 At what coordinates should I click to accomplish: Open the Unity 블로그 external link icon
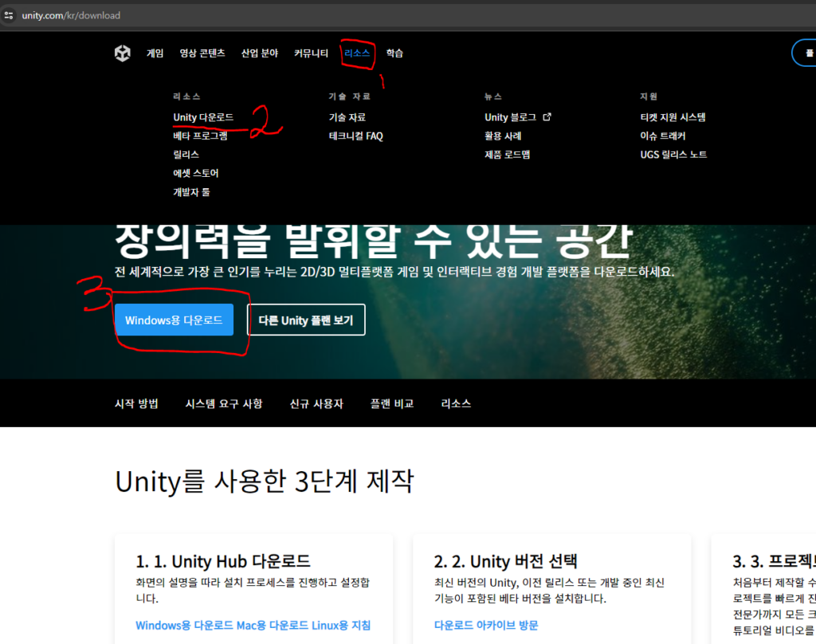(547, 116)
